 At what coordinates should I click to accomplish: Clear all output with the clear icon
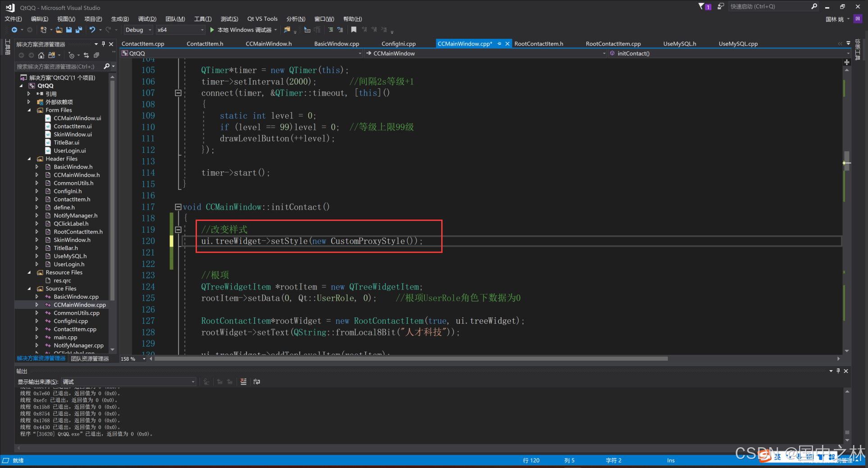[x=243, y=382]
